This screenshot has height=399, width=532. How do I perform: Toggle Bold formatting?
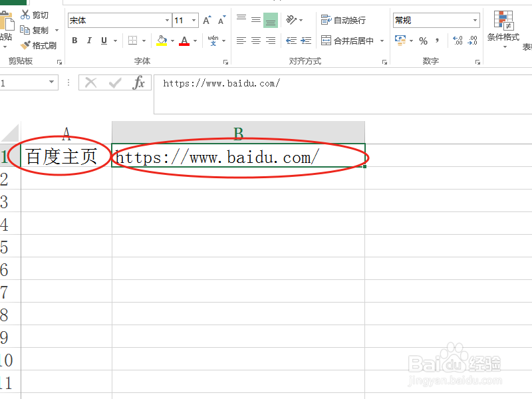(74, 41)
